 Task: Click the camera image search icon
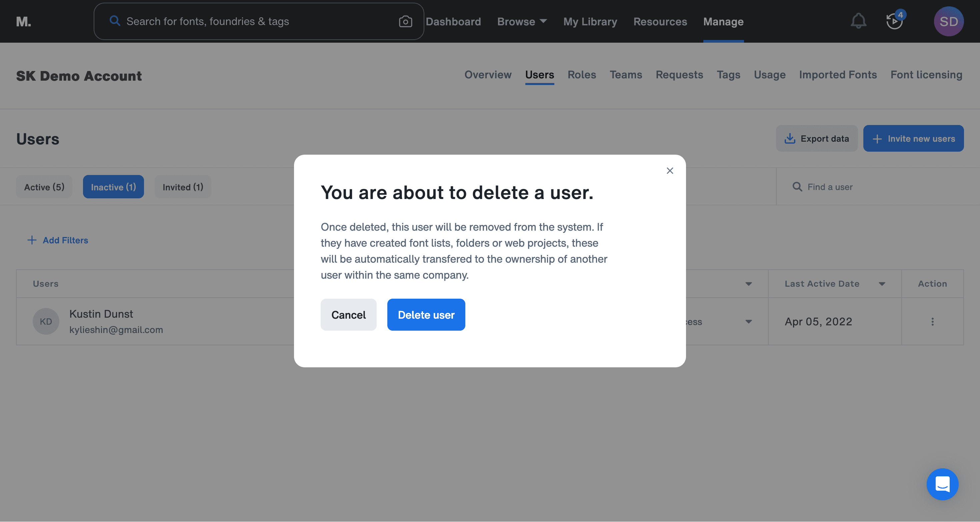point(405,22)
